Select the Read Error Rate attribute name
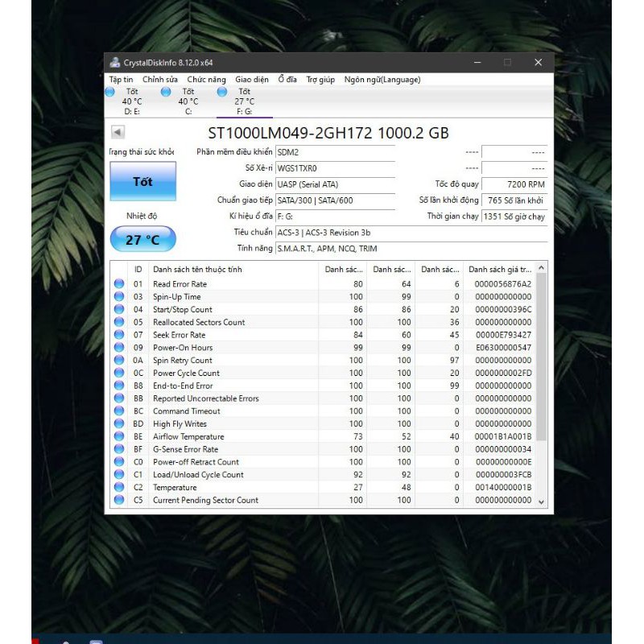 [180, 284]
